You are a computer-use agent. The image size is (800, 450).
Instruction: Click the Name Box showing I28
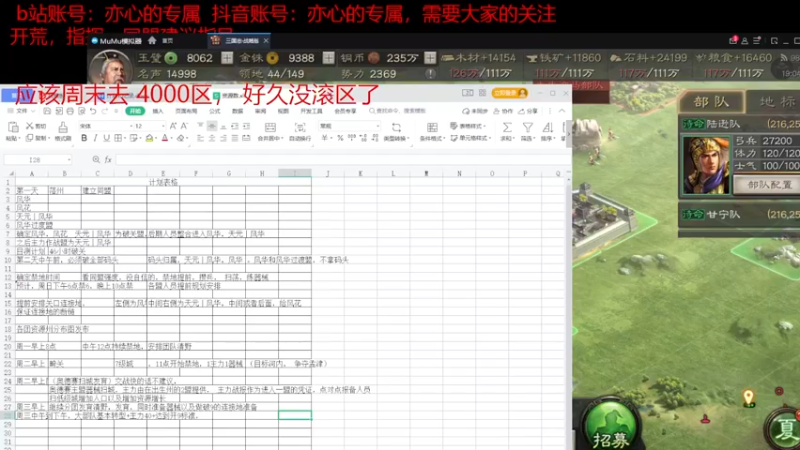pos(38,160)
